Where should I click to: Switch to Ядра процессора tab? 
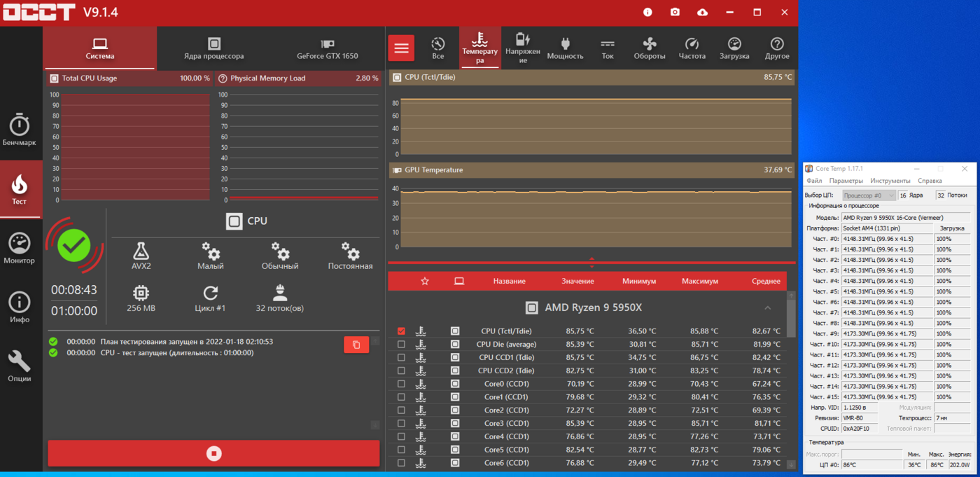tap(214, 48)
